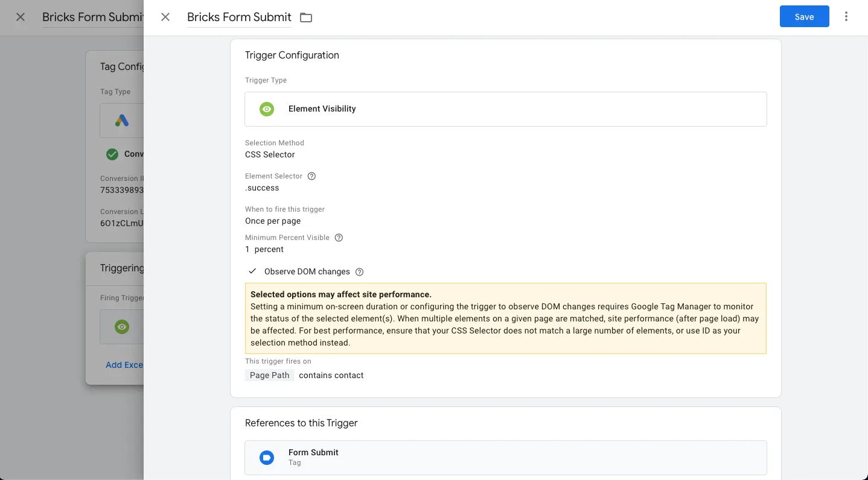This screenshot has width=868, height=480.
Task: Open the Element Selector help tooltip
Action: tap(311, 175)
